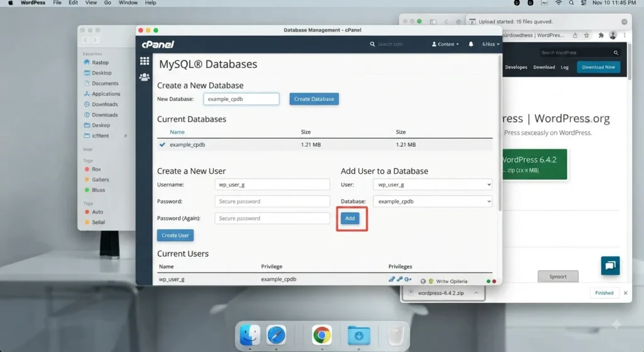Open Finder from the Dock

tap(250, 335)
